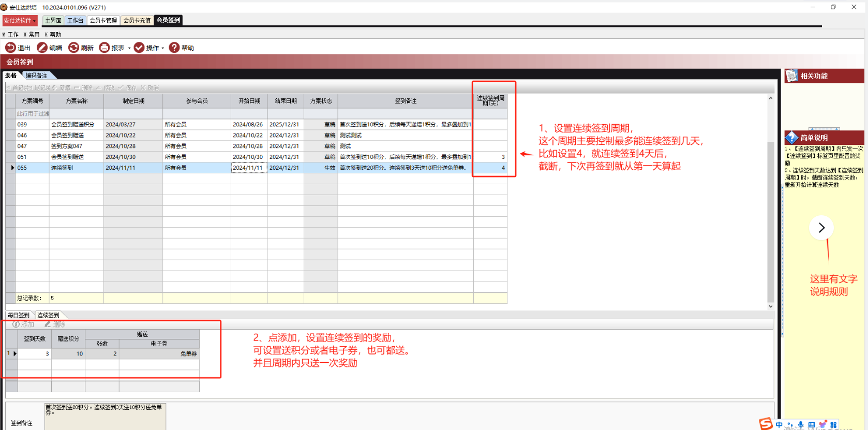Click the 此行用于过滤 filter row cell
The image size is (868, 430).
tap(33, 114)
